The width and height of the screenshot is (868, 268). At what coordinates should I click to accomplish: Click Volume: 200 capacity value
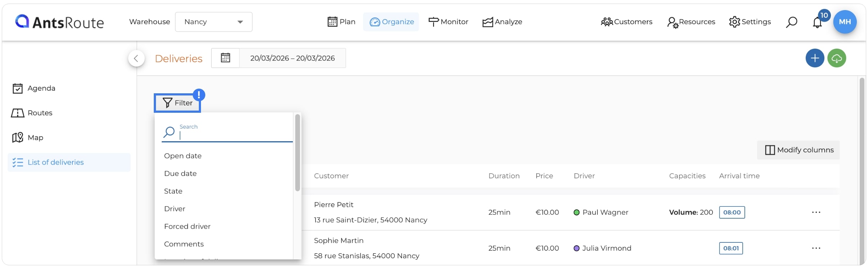[691, 213]
